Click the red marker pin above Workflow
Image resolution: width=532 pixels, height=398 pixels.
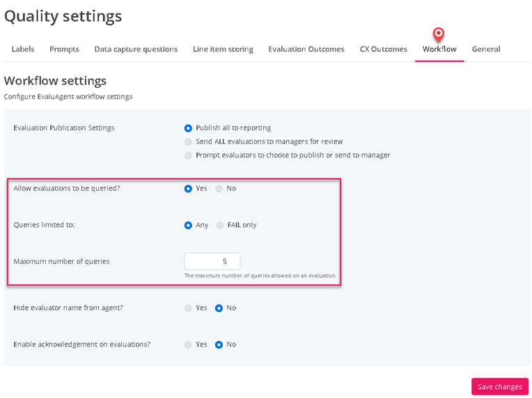click(x=439, y=33)
